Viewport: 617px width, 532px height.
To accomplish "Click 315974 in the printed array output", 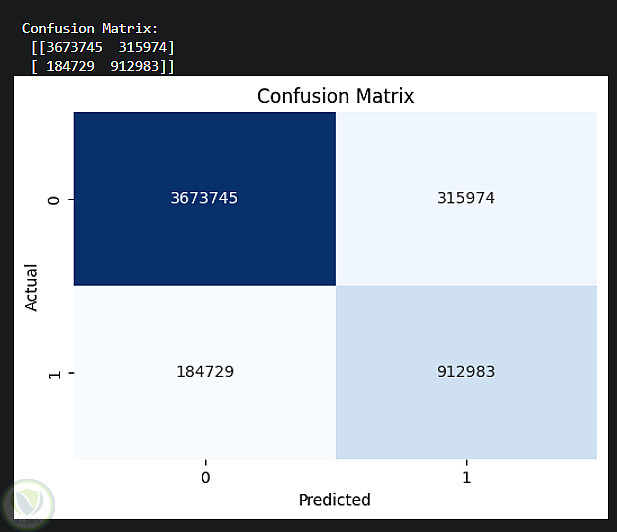I will click(142, 47).
